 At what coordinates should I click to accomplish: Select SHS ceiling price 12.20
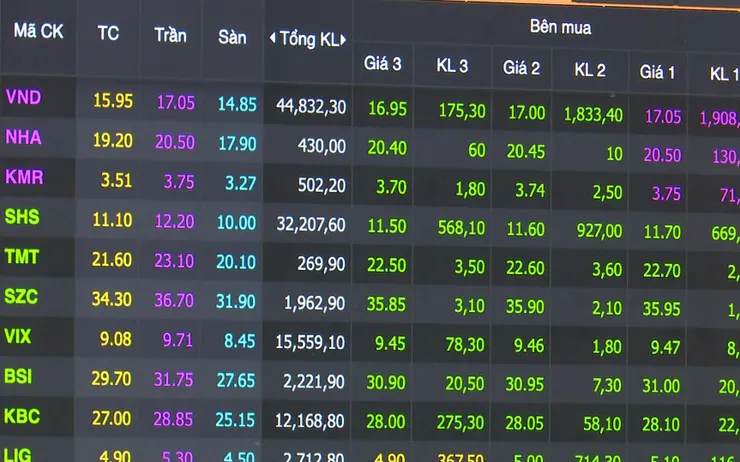175,221
